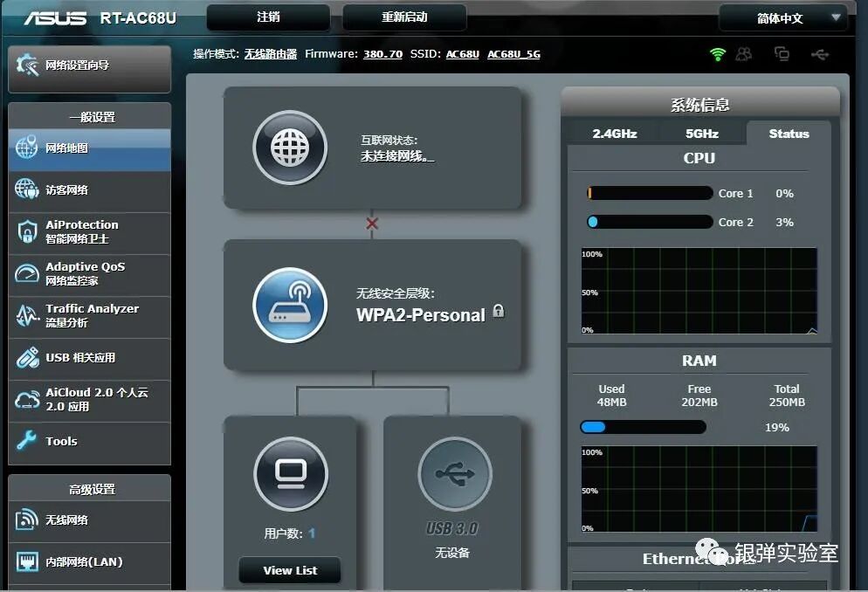Click the 无设备 no device text
Viewport: 868px width, 592px height.
pyautogui.click(x=452, y=553)
